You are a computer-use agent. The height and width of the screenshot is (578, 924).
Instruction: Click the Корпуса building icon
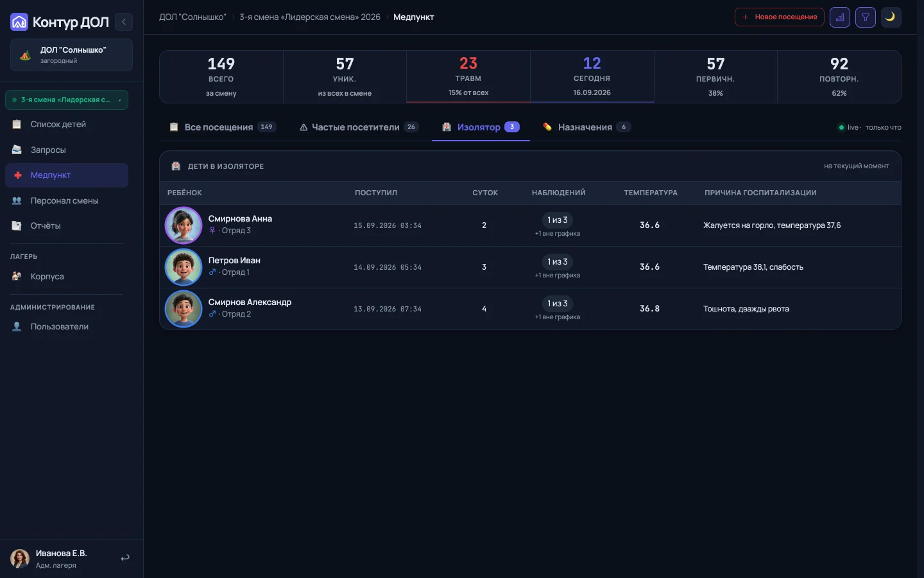click(x=17, y=276)
